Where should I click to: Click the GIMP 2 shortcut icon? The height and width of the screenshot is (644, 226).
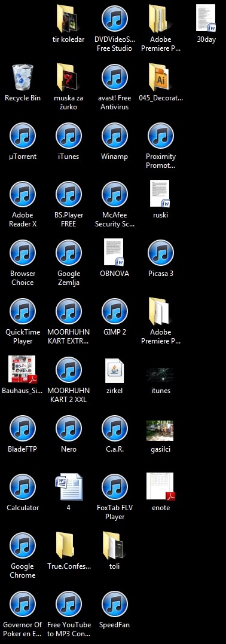pos(115,311)
